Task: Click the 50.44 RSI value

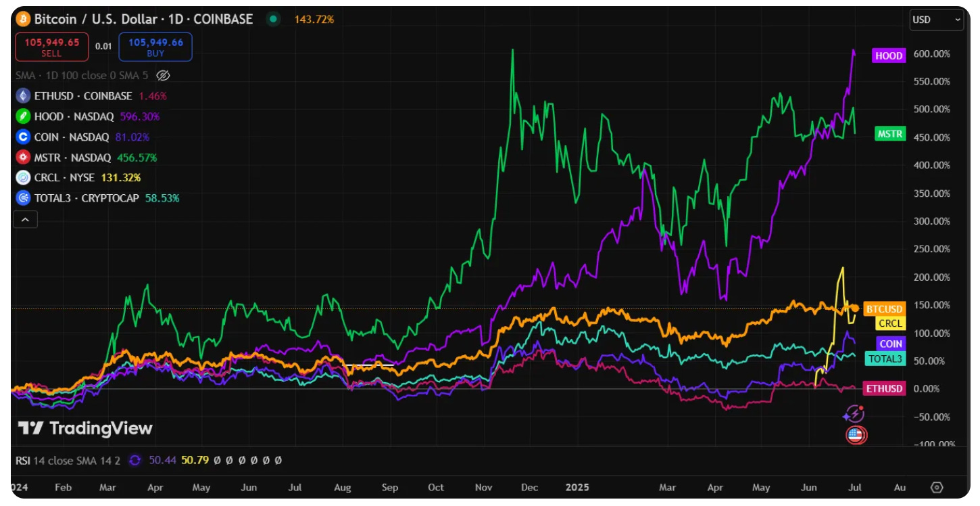Action: (x=162, y=460)
